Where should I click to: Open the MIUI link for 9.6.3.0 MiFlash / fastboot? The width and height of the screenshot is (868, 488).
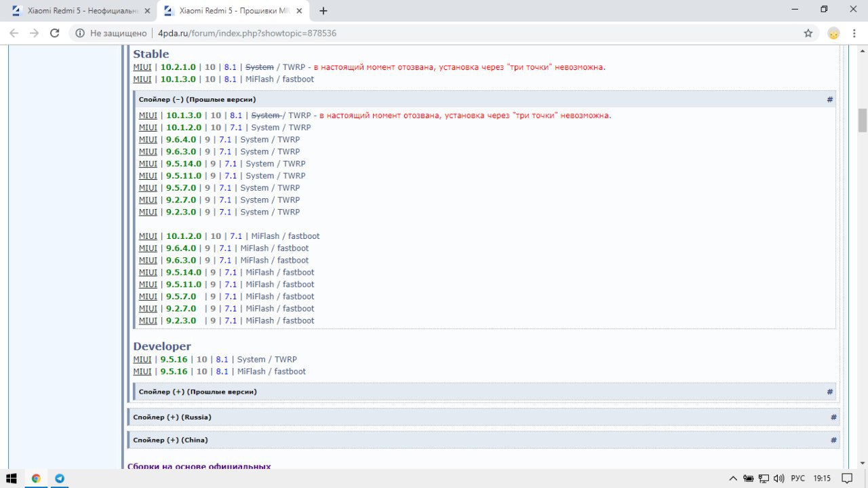point(148,261)
